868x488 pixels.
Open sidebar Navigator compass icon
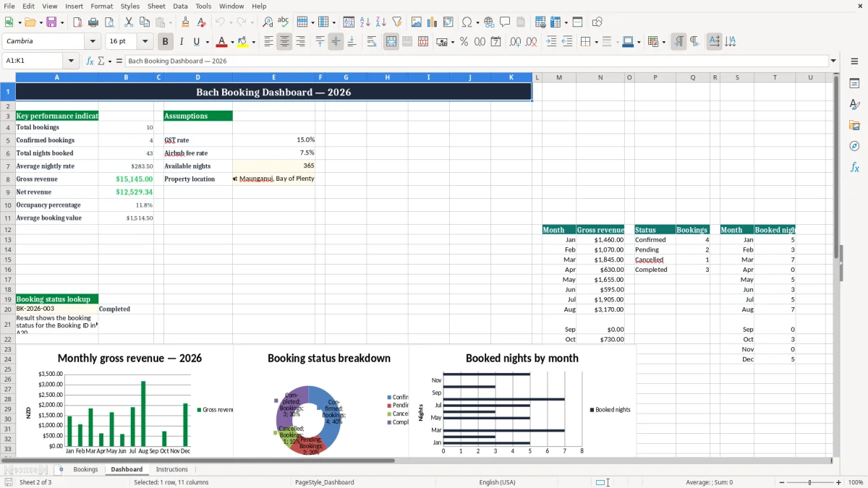(x=854, y=146)
